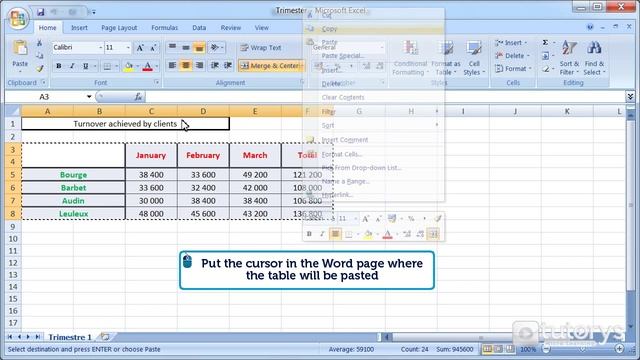Select the Trimestre 1 sheet tab

[x=70, y=337]
